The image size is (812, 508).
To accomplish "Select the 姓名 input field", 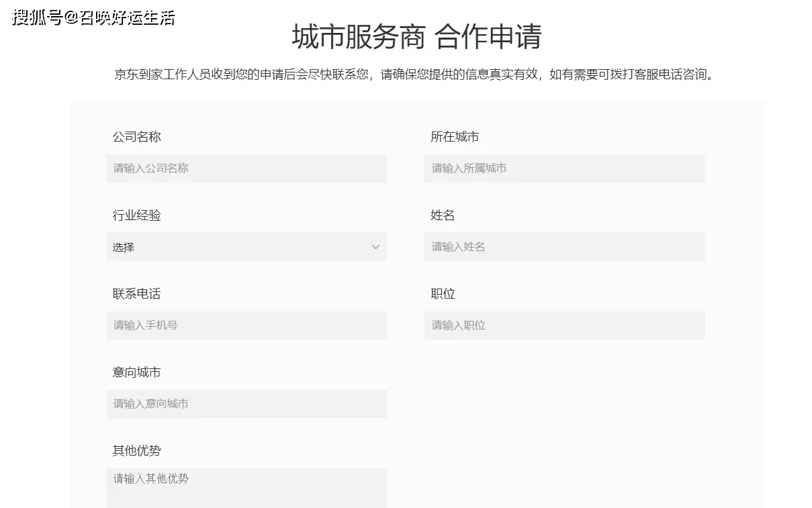I will point(565,247).
